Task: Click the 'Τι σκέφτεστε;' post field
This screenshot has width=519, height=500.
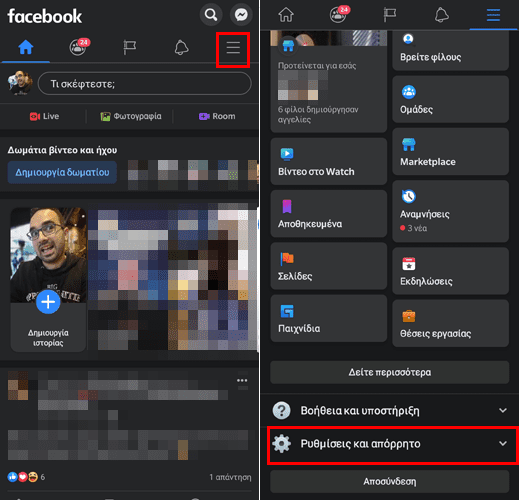Action: [x=145, y=83]
